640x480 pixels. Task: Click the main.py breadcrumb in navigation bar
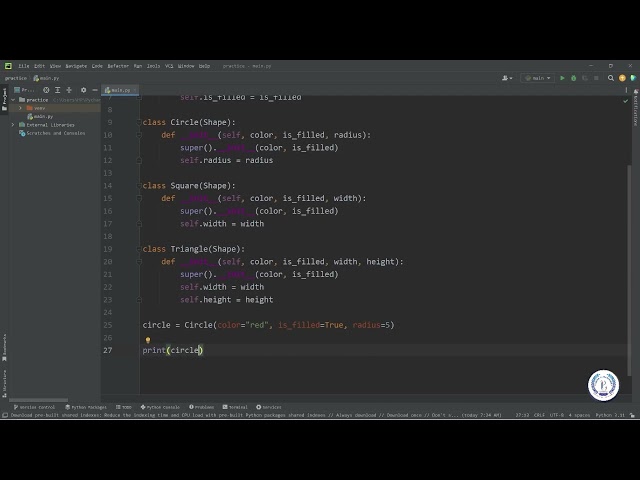click(46, 78)
